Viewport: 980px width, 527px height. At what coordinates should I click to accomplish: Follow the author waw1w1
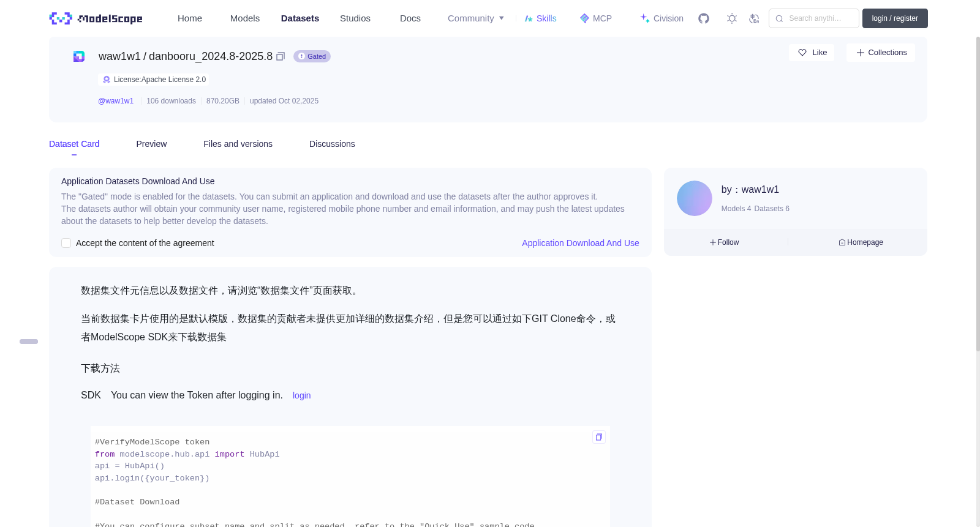click(725, 242)
